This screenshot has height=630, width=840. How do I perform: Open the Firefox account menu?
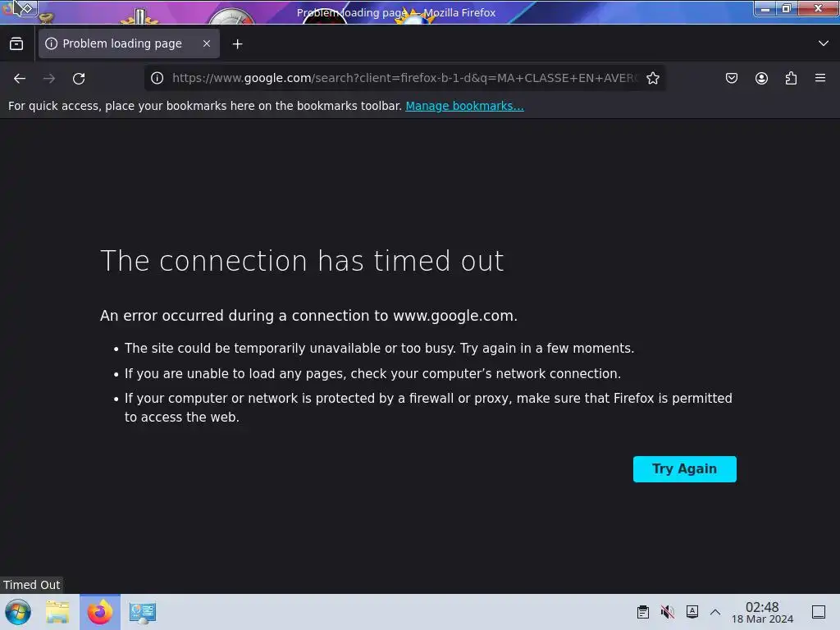761,78
